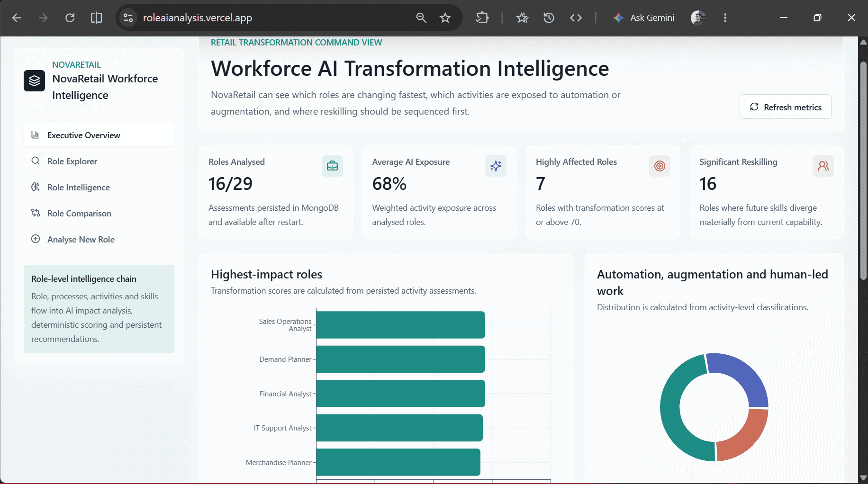
Task: Open developer tools code icon
Action: [x=576, y=18]
